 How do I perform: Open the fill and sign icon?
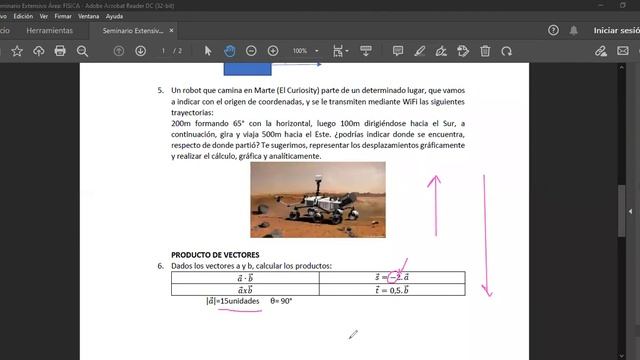coord(600,51)
